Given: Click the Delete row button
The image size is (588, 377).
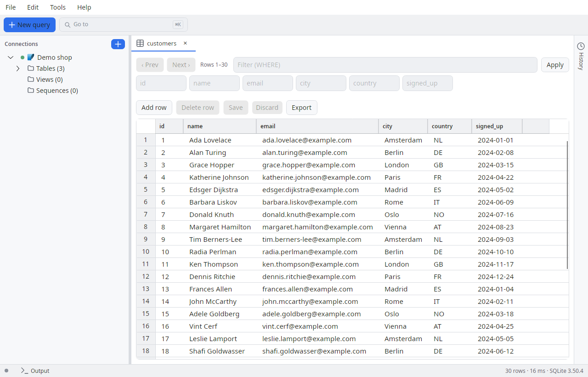Looking at the screenshot, I should [198, 108].
